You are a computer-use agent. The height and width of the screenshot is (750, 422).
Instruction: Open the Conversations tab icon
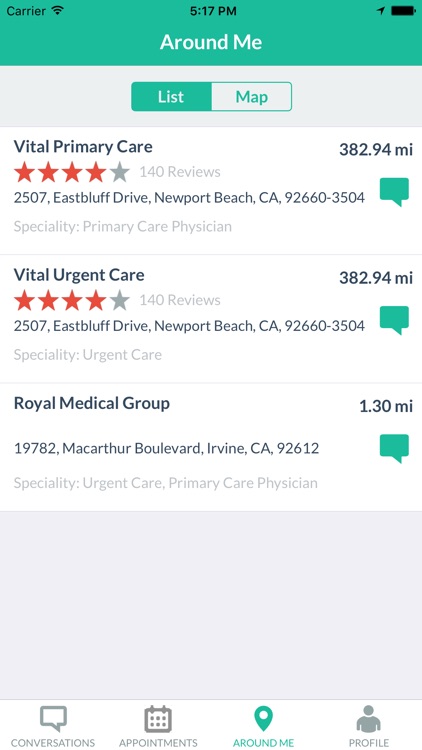coord(53,719)
